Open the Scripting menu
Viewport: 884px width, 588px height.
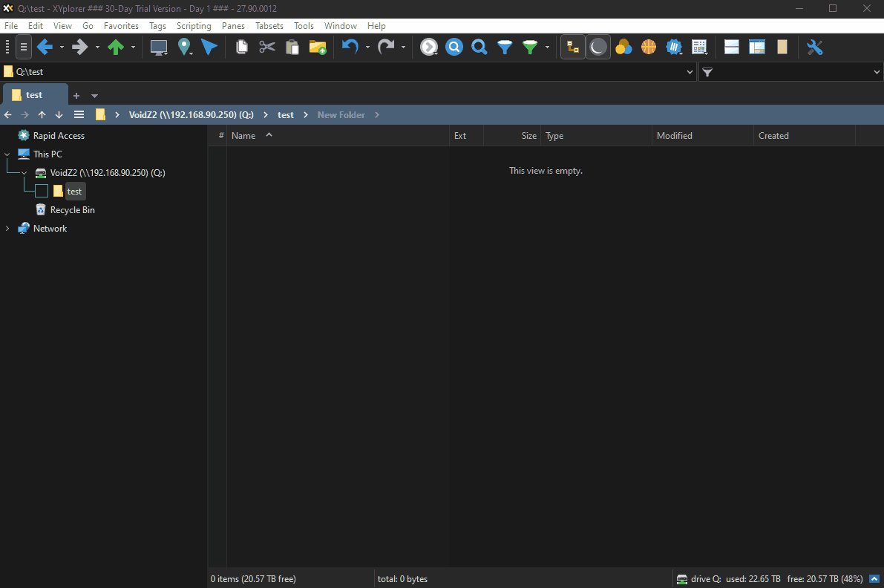193,25
